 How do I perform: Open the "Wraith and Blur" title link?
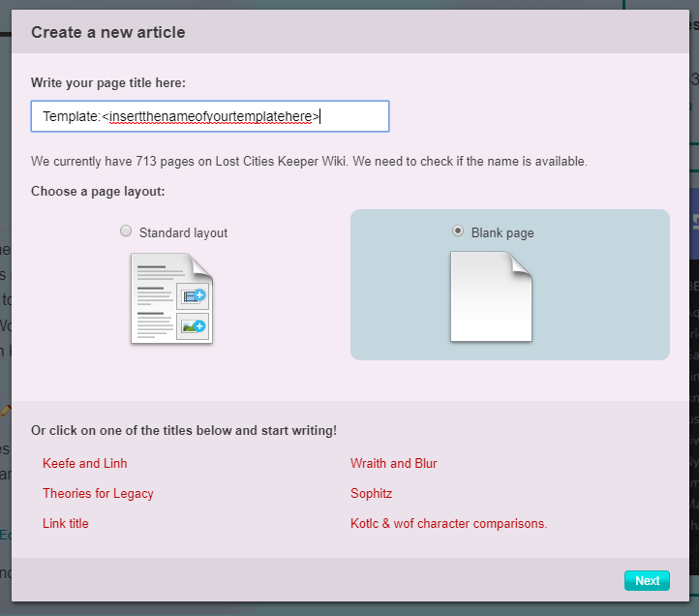click(x=394, y=464)
